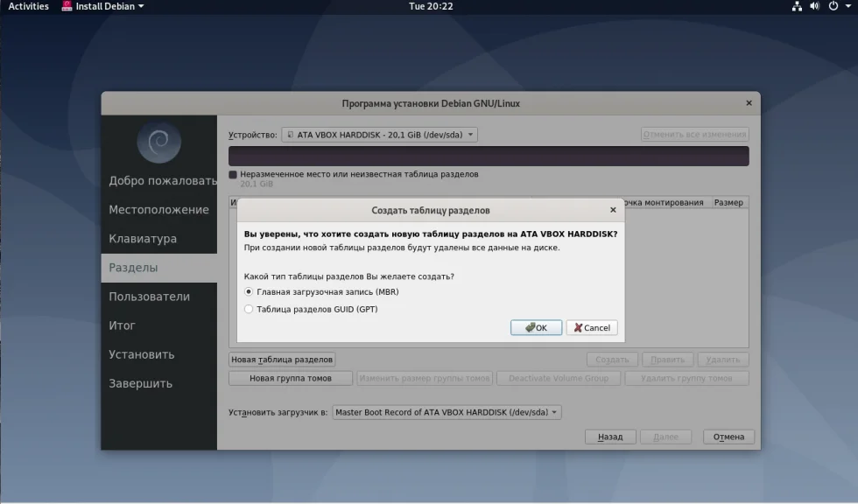Click Отменить все изменения button
The image size is (858, 504).
pos(695,135)
